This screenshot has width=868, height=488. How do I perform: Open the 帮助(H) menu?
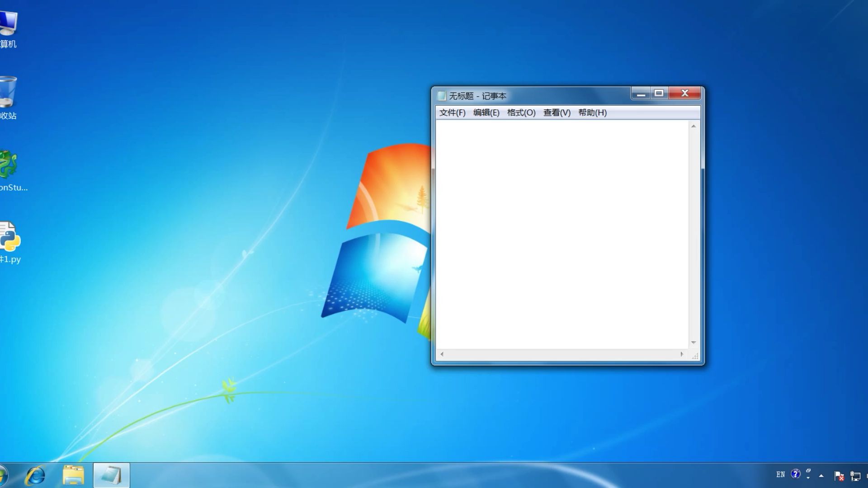pos(592,113)
